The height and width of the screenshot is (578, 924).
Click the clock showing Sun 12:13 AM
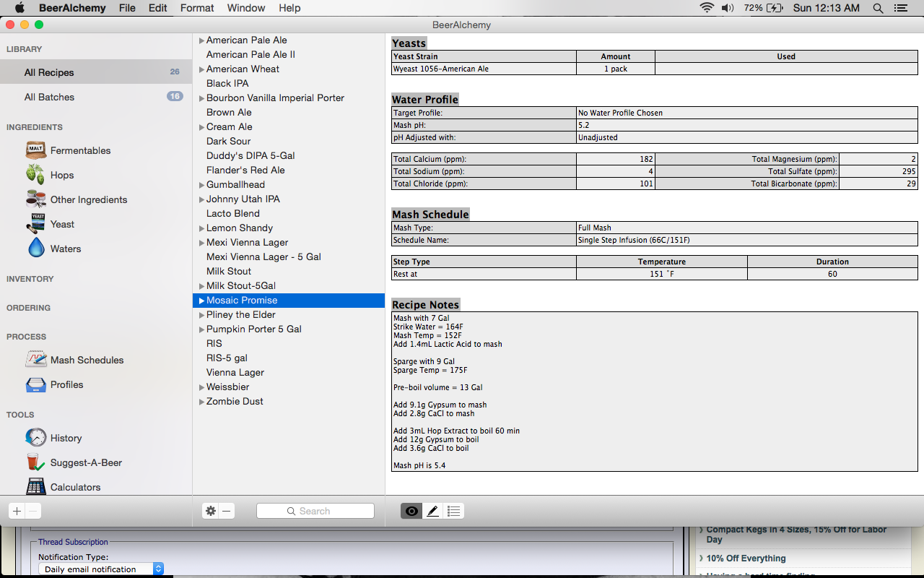827,8
